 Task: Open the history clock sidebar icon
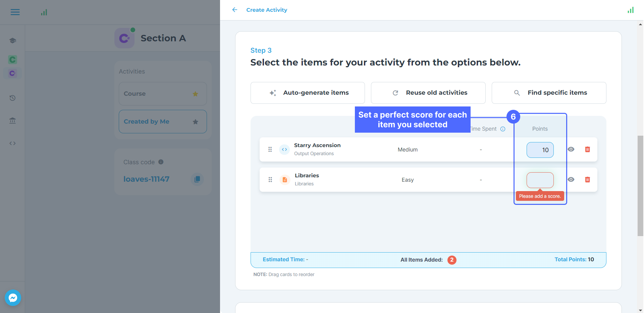pyautogui.click(x=12, y=98)
